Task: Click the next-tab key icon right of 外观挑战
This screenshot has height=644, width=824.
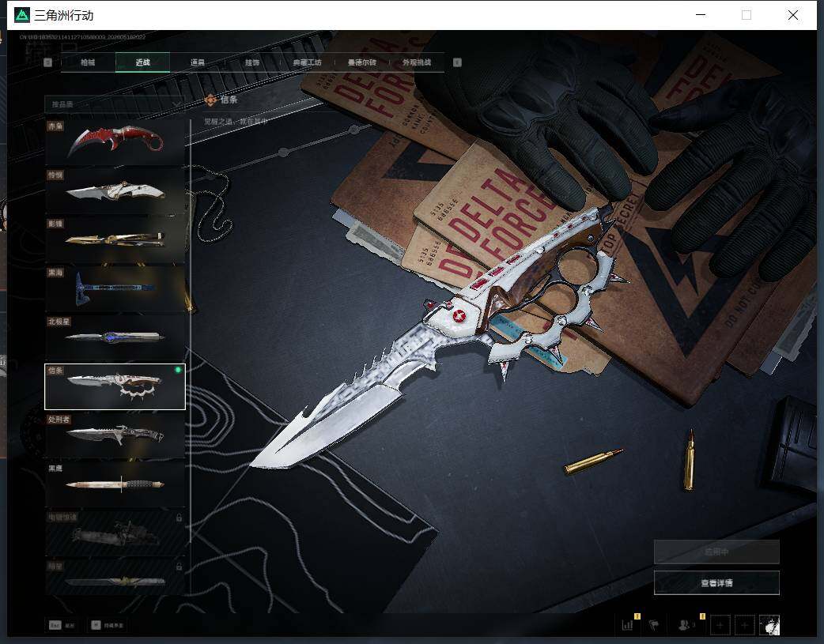Action: (457, 62)
